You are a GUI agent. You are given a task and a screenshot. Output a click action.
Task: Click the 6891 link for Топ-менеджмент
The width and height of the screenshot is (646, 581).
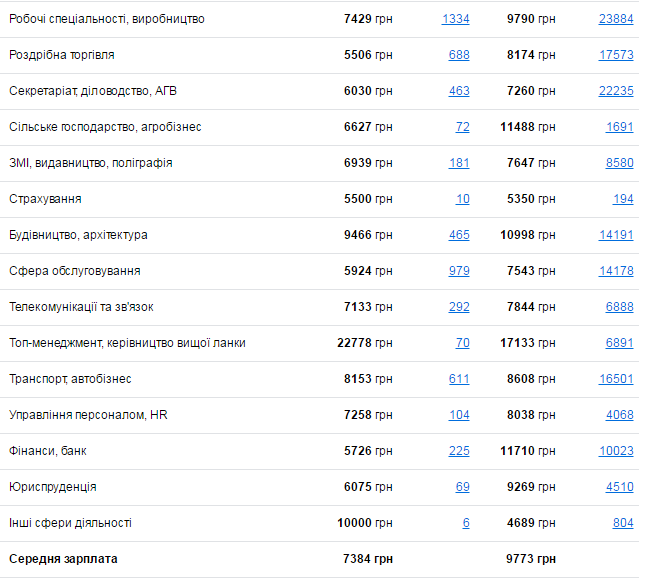tap(619, 343)
